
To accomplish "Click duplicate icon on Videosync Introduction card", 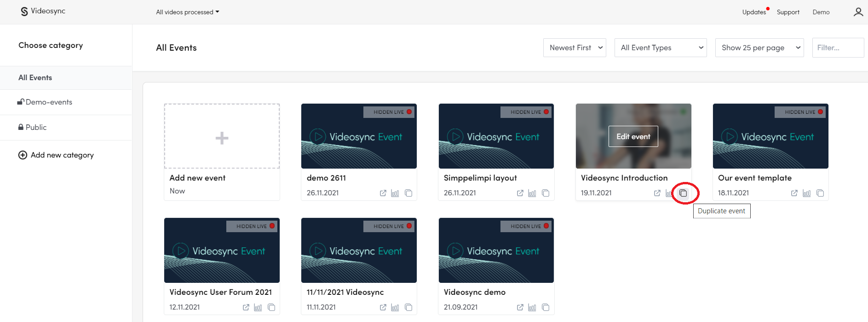I will [x=683, y=193].
